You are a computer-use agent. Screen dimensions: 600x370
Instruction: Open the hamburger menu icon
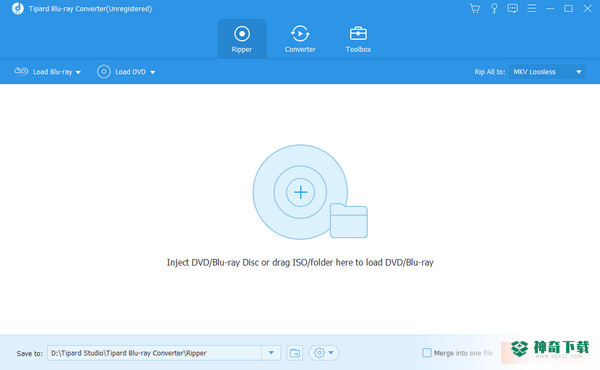point(532,8)
